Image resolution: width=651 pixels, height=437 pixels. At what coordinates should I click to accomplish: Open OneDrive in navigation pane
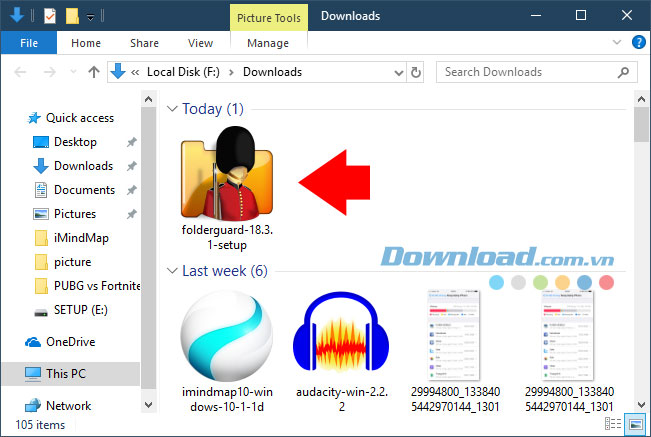[60, 342]
